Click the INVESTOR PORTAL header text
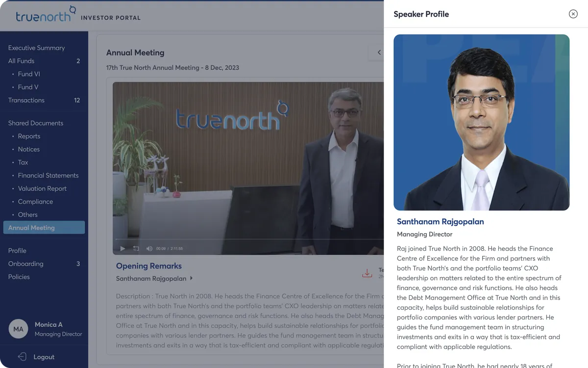The width and height of the screenshot is (588, 368). pyautogui.click(x=111, y=18)
